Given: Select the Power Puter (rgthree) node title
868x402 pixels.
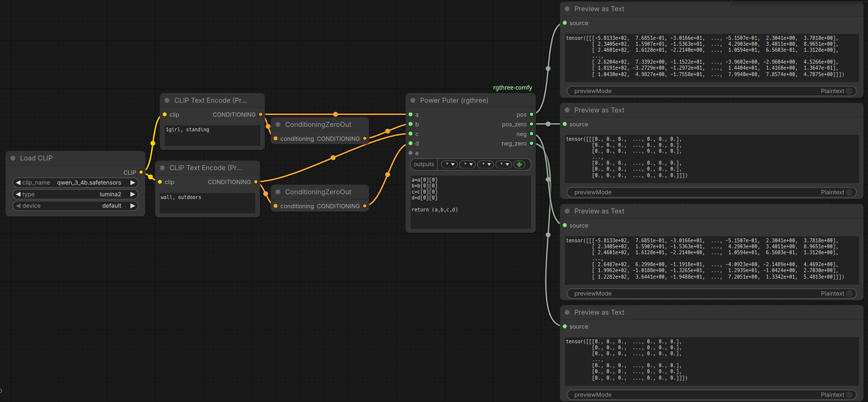Looking at the screenshot, I should [454, 100].
